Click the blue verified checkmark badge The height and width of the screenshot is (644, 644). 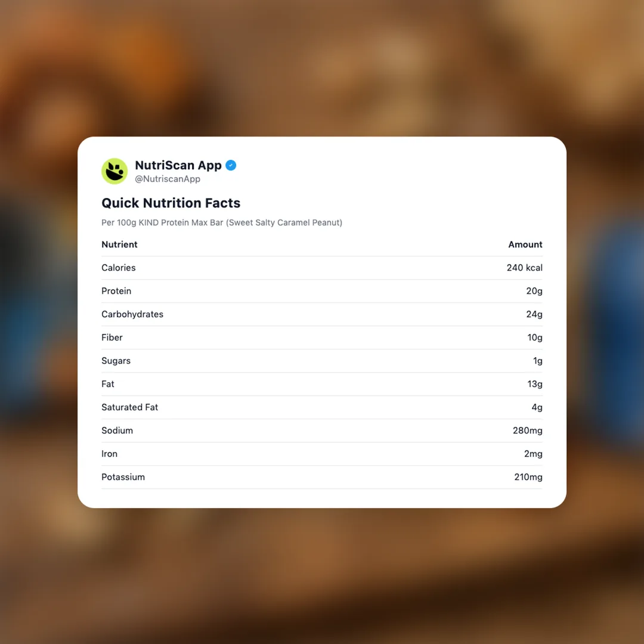tap(231, 165)
